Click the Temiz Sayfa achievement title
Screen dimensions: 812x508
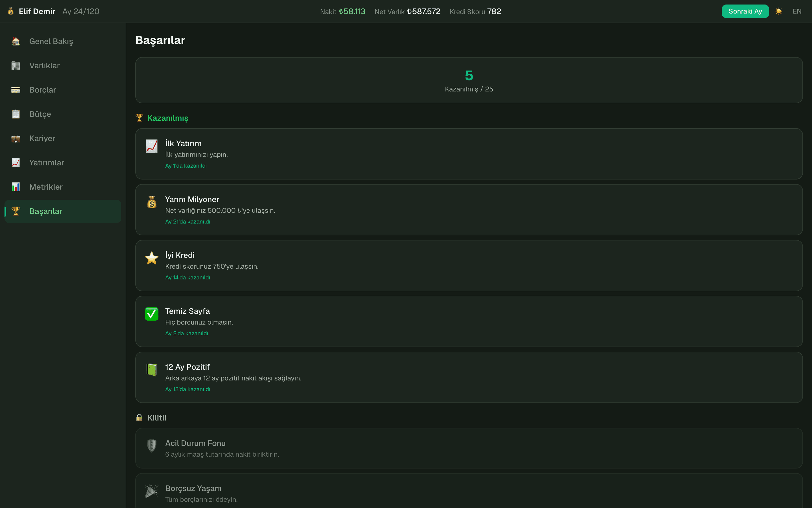187,311
